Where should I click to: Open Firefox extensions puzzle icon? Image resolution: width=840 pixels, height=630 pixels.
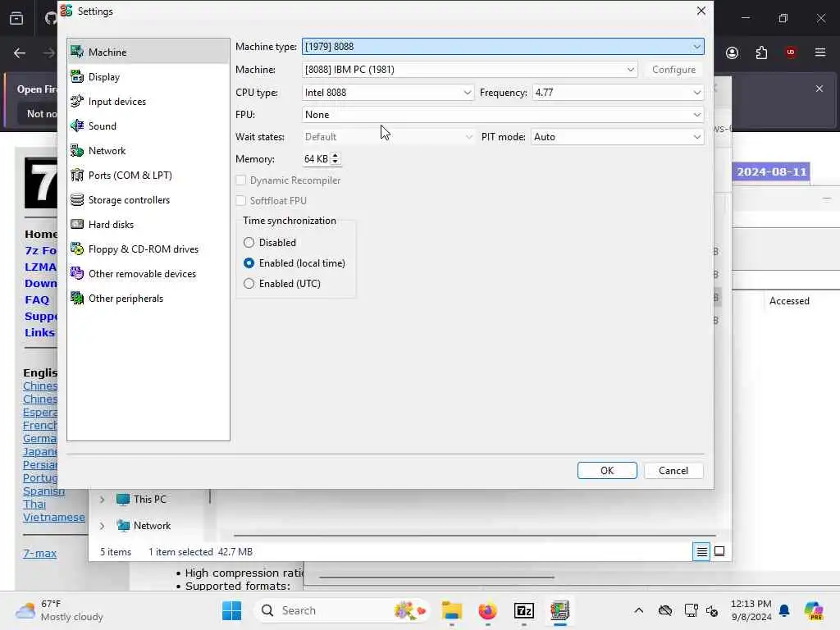pyautogui.click(x=761, y=52)
